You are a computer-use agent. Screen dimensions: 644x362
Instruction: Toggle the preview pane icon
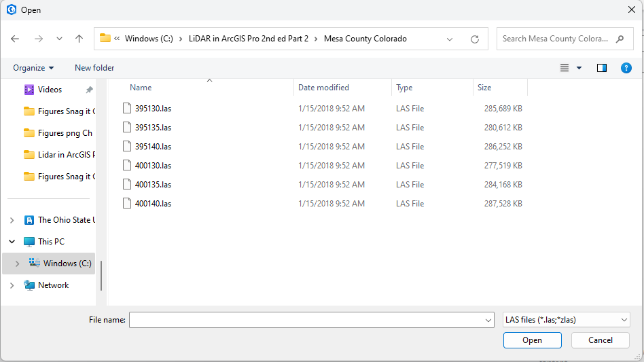601,68
